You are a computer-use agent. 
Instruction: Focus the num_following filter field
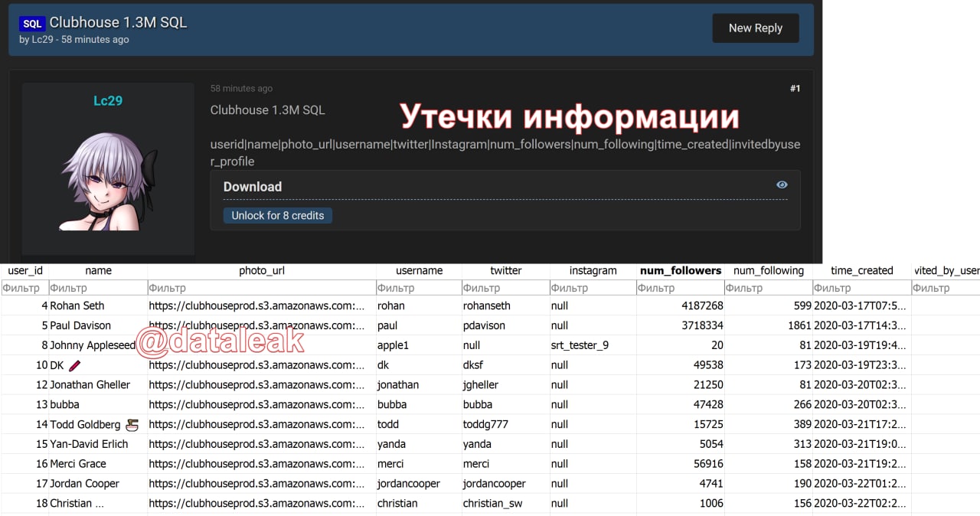tap(769, 288)
